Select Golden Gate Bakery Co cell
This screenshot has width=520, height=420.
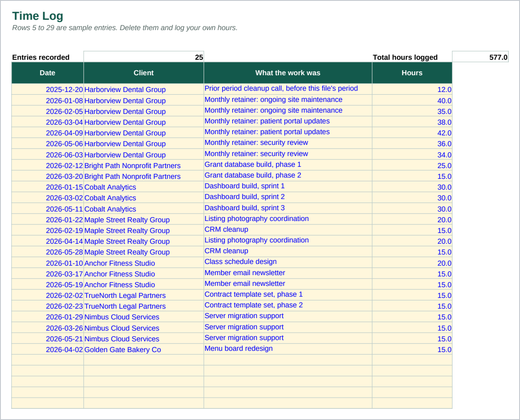tap(144, 349)
